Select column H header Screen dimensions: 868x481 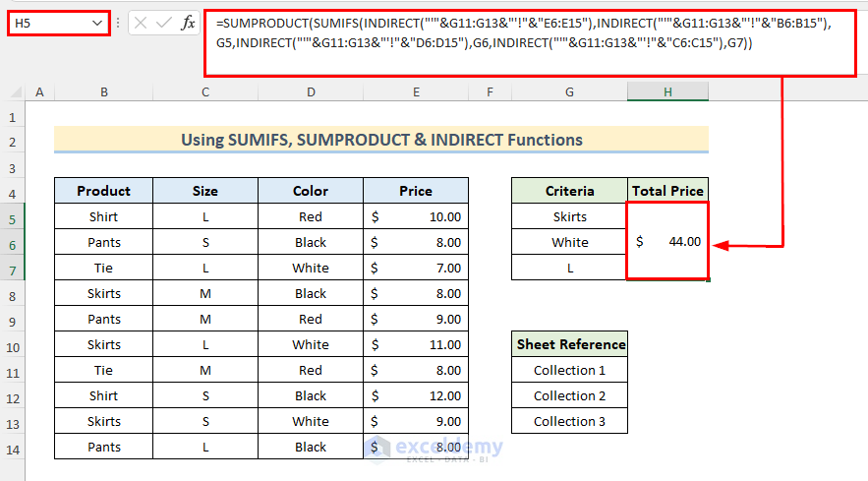coord(667,92)
